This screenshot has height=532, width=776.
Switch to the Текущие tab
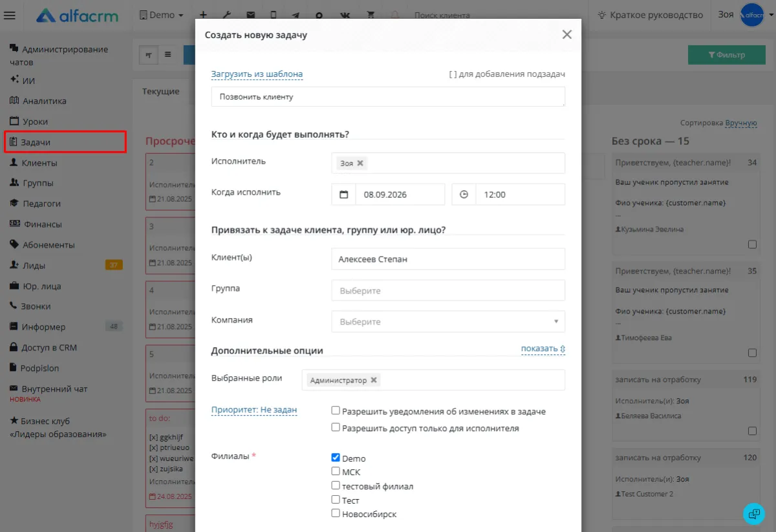pyautogui.click(x=161, y=91)
